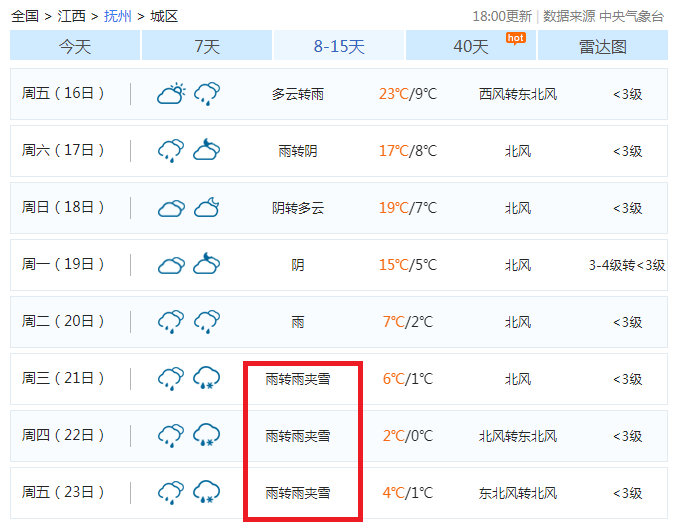Select the 8-15天 forecast tab
Image resolution: width=675 pixels, height=527 pixels.
point(339,46)
